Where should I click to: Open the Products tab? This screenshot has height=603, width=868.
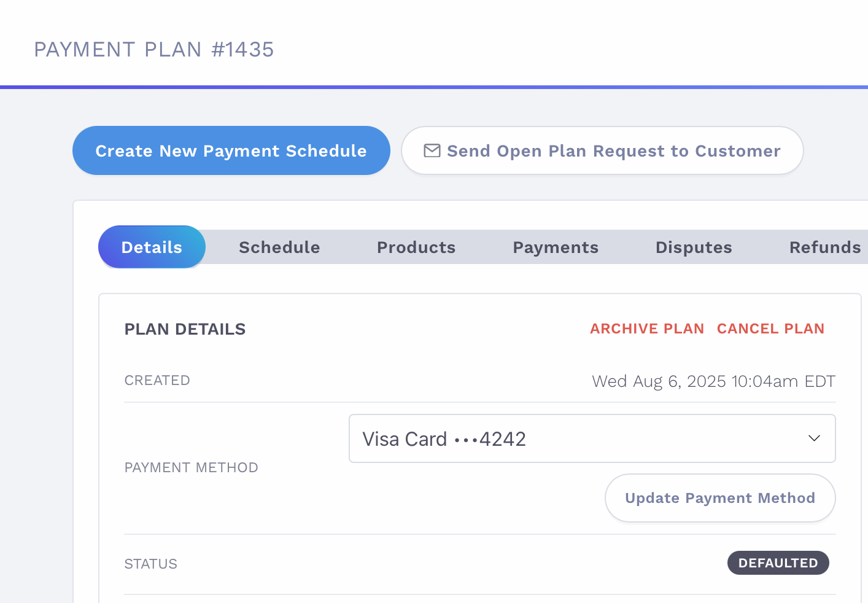(x=416, y=247)
